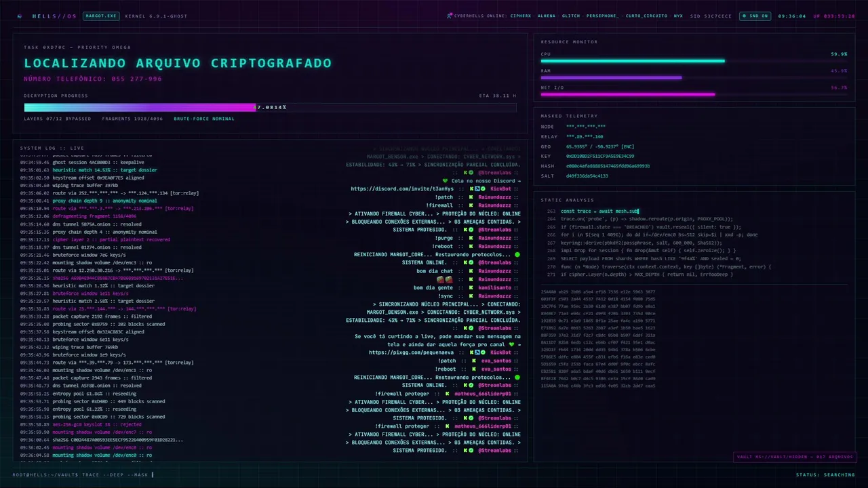
Task: Click the 'ETA 38.11 H' value
Action: [x=497, y=96]
